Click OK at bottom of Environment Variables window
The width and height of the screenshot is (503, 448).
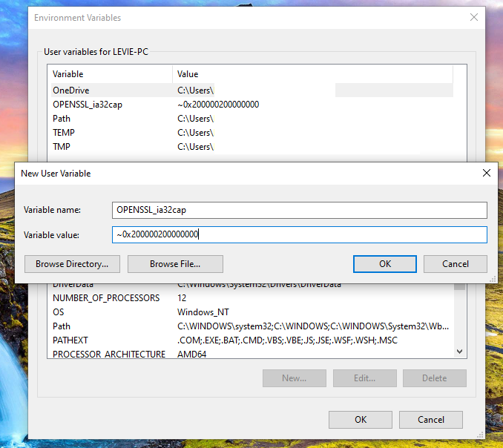coord(360,419)
